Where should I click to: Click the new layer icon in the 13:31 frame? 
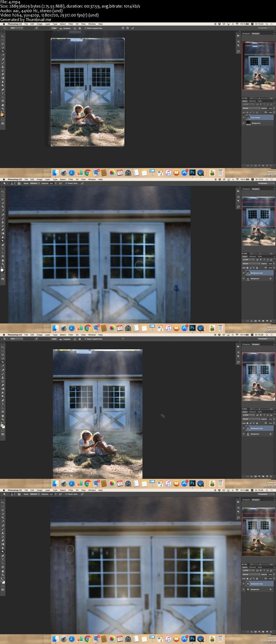pyautogui.click(x=267, y=321)
